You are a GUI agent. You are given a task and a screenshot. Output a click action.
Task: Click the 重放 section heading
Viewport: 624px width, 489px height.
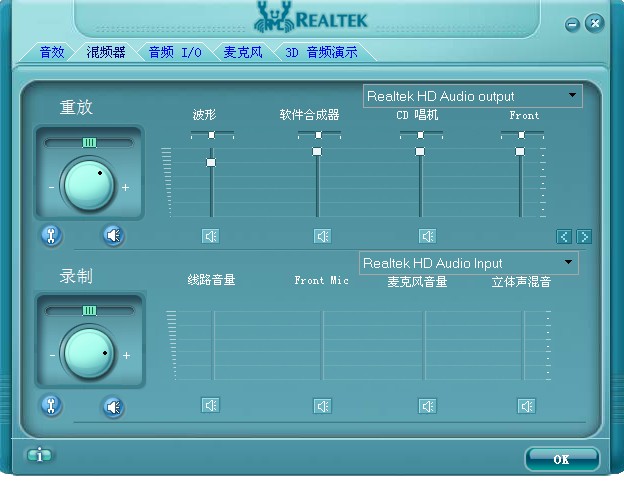(x=76, y=107)
